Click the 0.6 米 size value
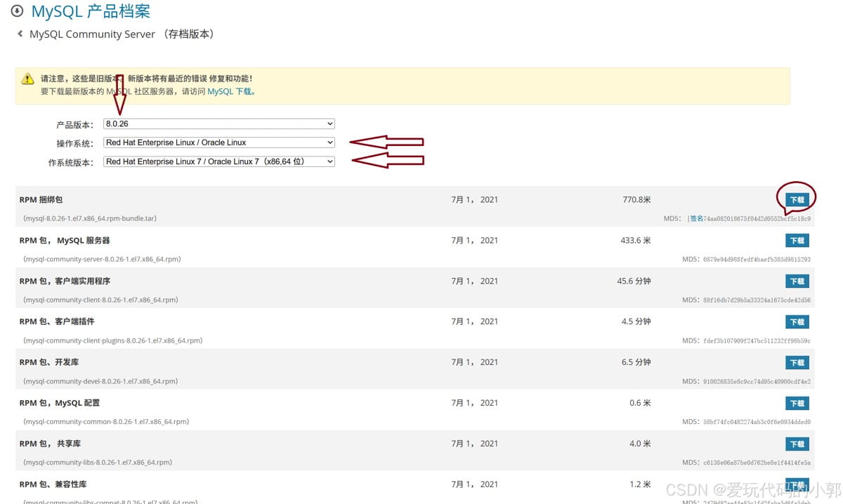 [641, 403]
